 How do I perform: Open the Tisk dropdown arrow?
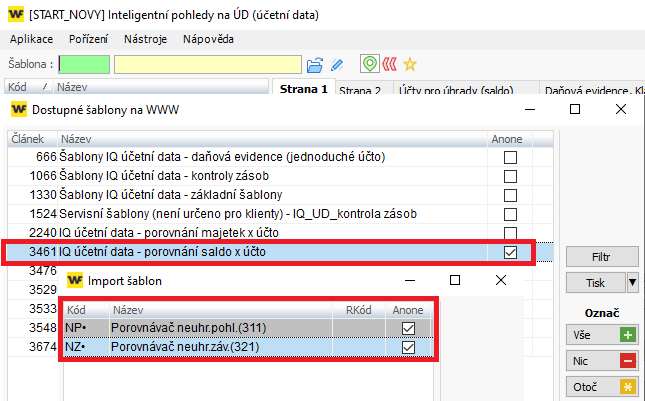point(633,282)
